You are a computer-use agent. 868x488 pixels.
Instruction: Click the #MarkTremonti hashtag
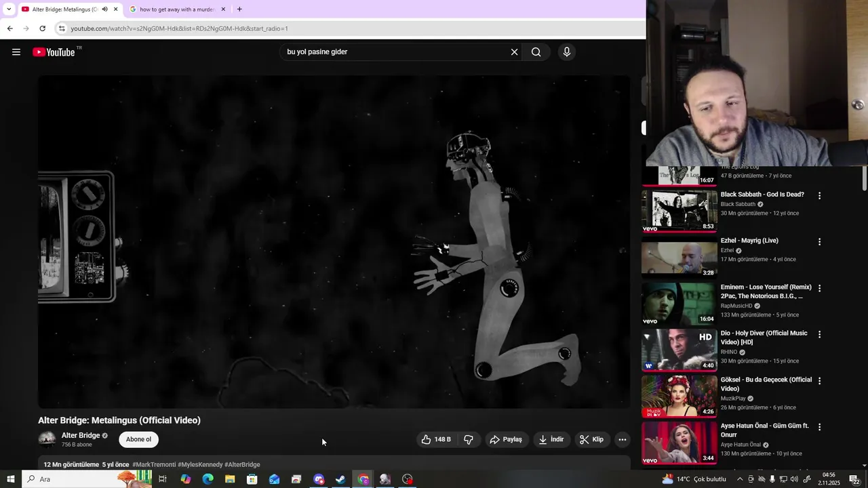[154, 464]
